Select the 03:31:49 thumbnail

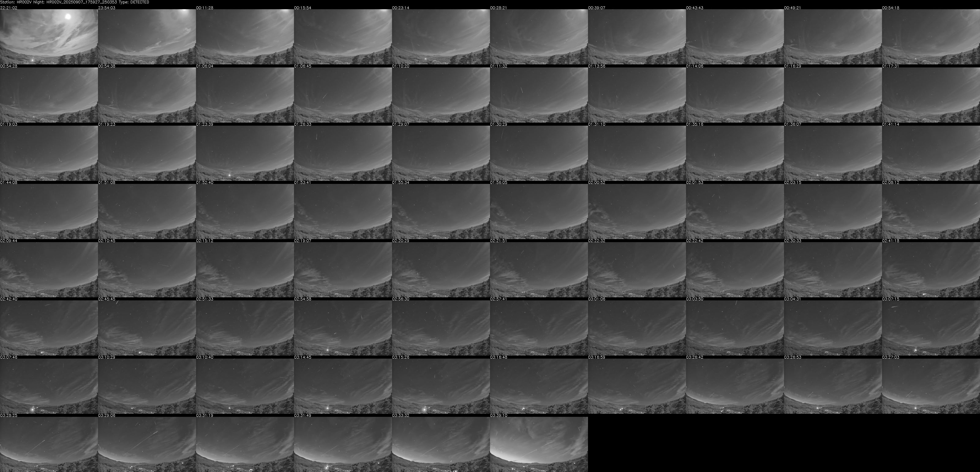pos(343,444)
